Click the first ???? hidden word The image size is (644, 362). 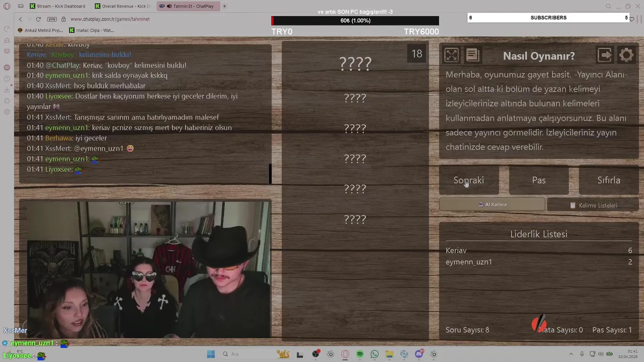click(x=355, y=63)
